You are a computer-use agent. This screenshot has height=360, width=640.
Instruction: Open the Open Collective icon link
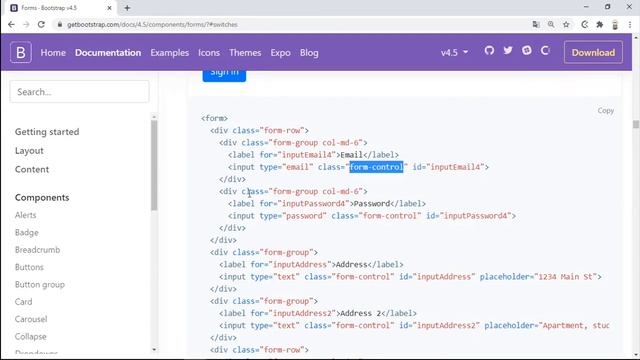click(x=545, y=51)
